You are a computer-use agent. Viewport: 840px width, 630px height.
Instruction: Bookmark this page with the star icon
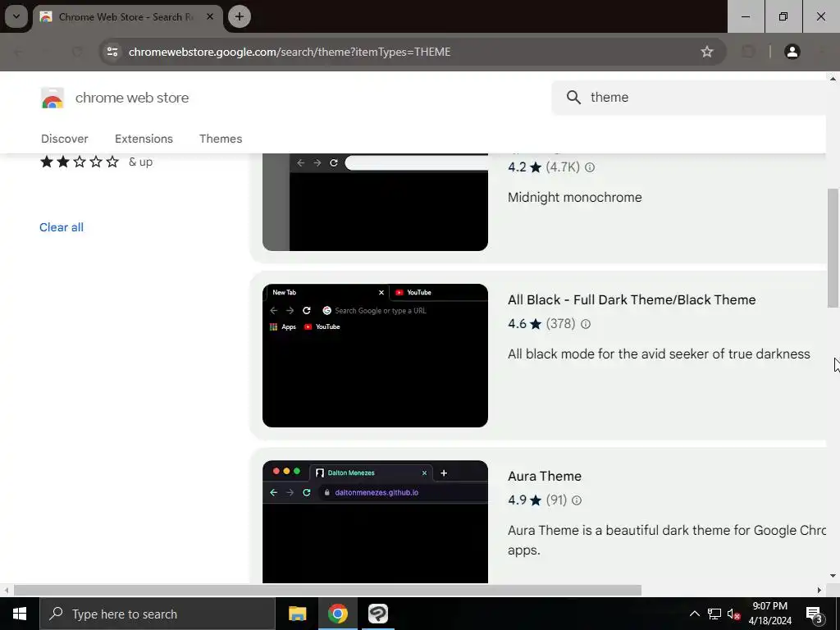(x=707, y=52)
